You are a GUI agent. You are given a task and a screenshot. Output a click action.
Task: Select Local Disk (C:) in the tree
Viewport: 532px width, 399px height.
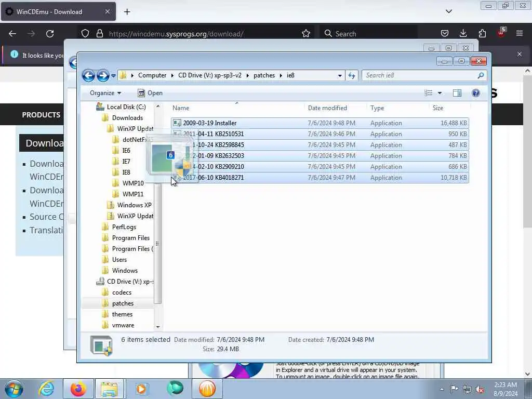126,107
